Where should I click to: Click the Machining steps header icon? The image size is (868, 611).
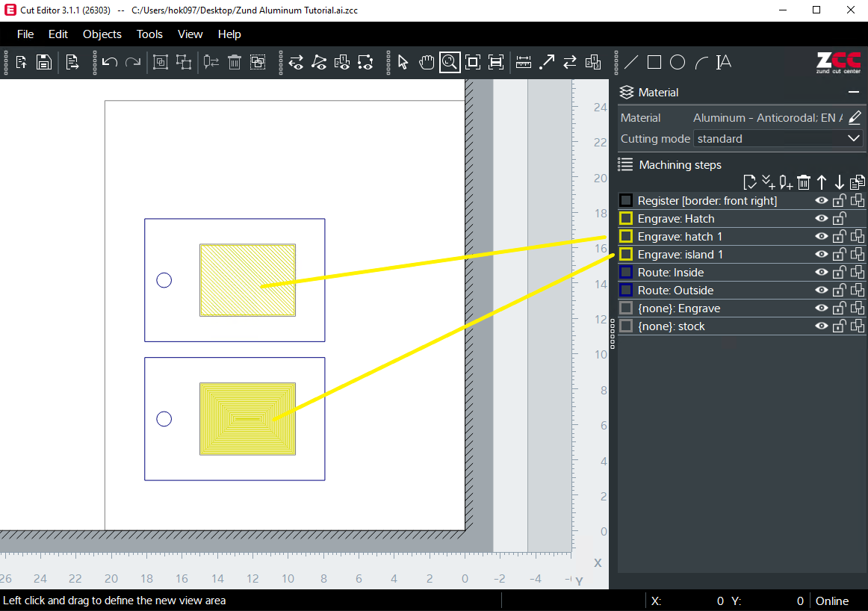click(x=625, y=164)
